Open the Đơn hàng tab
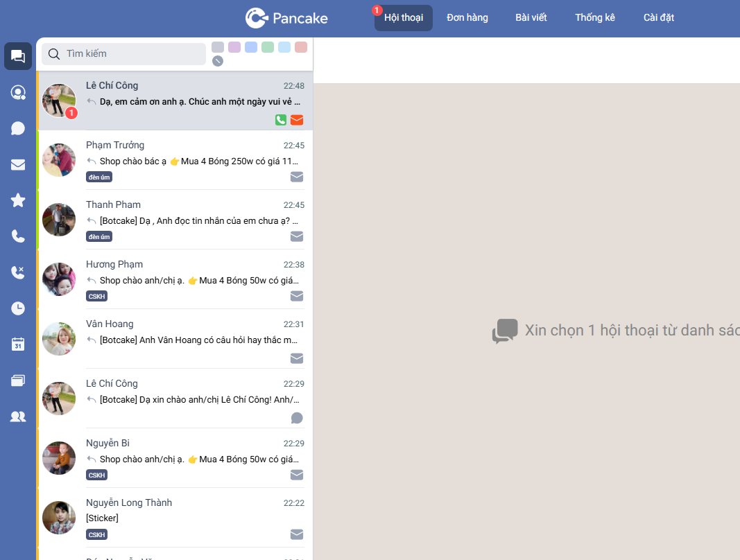This screenshot has width=740, height=560. tap(467, 18)
